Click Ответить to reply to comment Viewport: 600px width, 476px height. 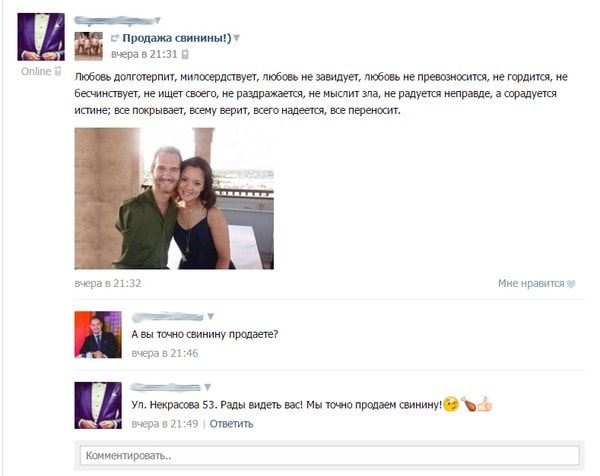tap(231, 424)
